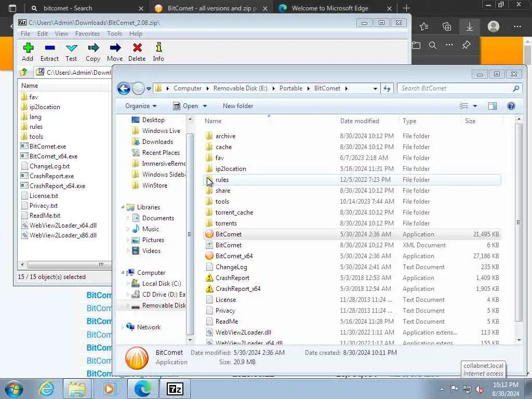Viewport: 532px width, 399px height.
Task: Click the volume tray icon
Action: coord(480,390)
